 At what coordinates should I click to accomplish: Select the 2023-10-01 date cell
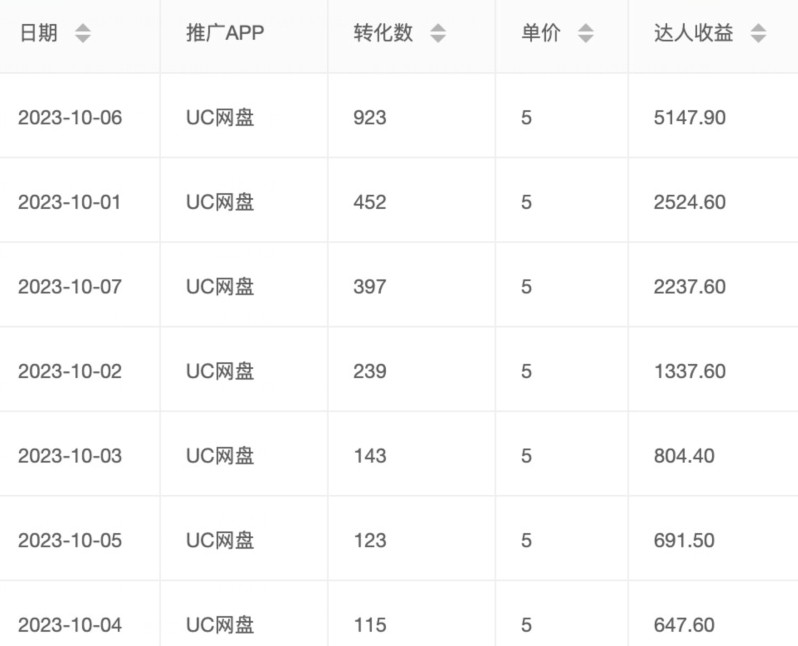70,202
